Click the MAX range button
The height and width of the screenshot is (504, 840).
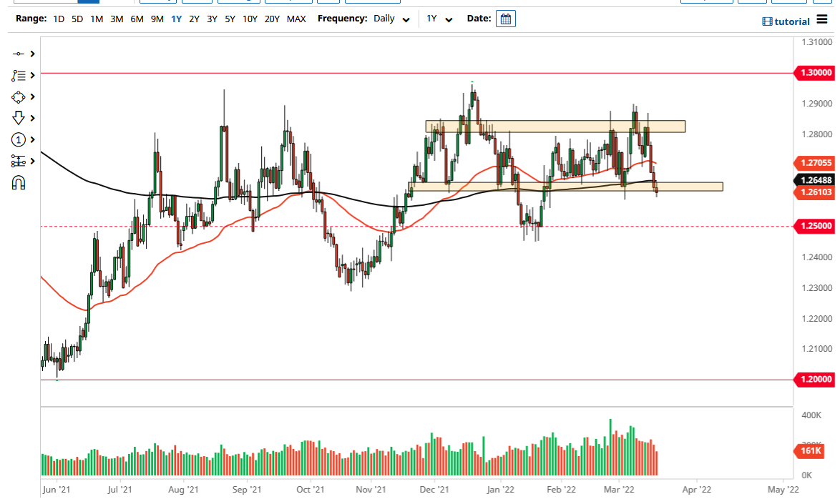[x=296, y=19]
